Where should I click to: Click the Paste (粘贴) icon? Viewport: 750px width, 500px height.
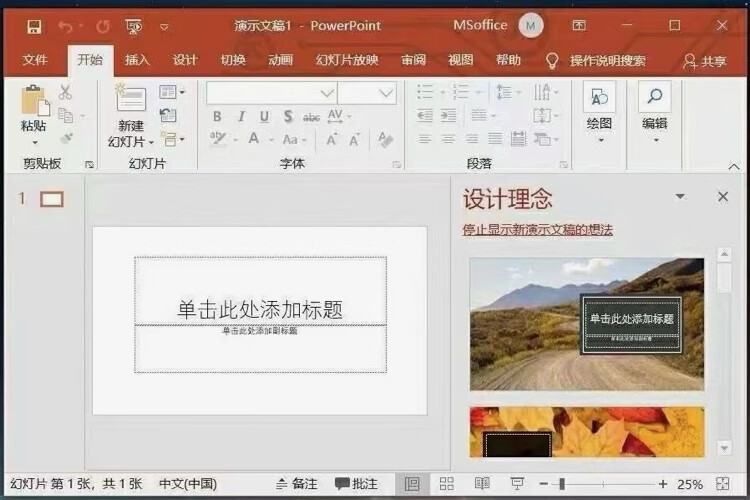coord(34,101)
